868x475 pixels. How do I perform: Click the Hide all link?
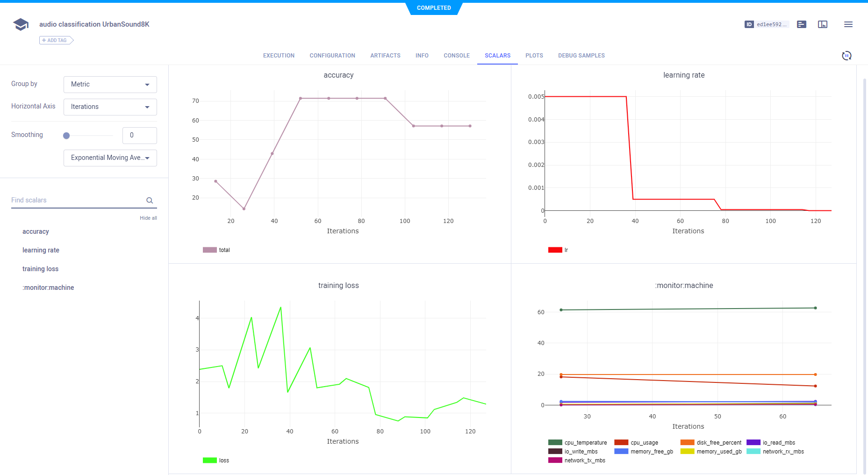pyautogui.click(x=148, y=218)
